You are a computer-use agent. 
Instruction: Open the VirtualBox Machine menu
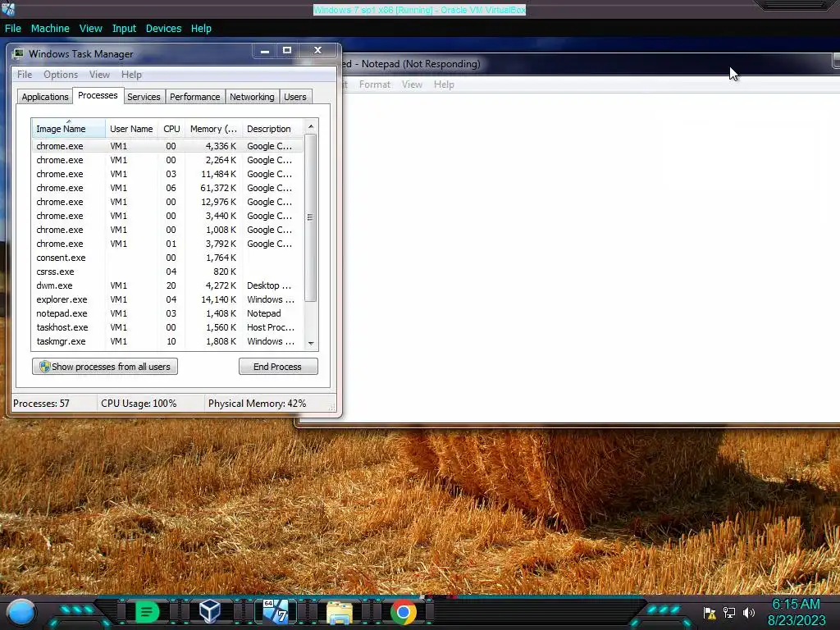tap(50, 29)
